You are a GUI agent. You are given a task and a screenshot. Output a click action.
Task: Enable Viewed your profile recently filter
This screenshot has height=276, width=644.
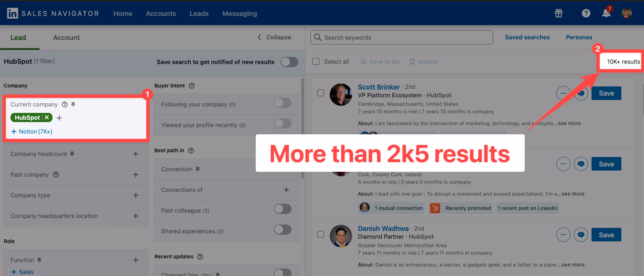(x=283, y=123)
